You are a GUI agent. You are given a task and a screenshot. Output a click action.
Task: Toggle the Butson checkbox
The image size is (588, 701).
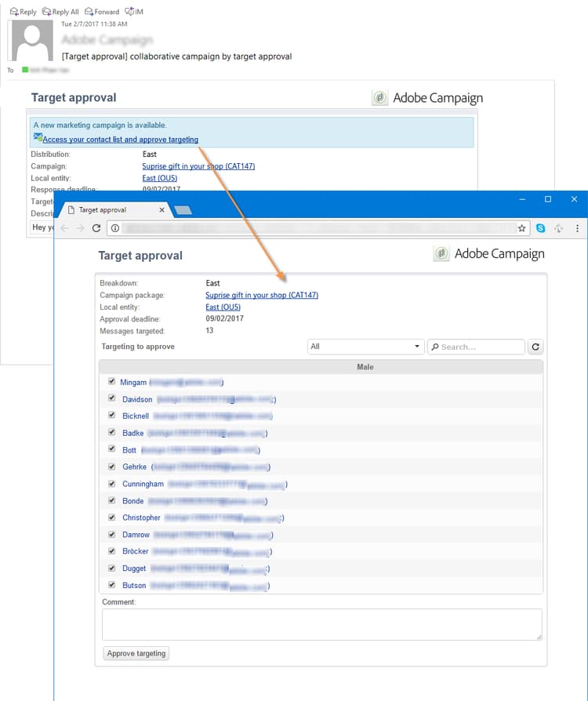pyautogui.click(x=112, y=585)
